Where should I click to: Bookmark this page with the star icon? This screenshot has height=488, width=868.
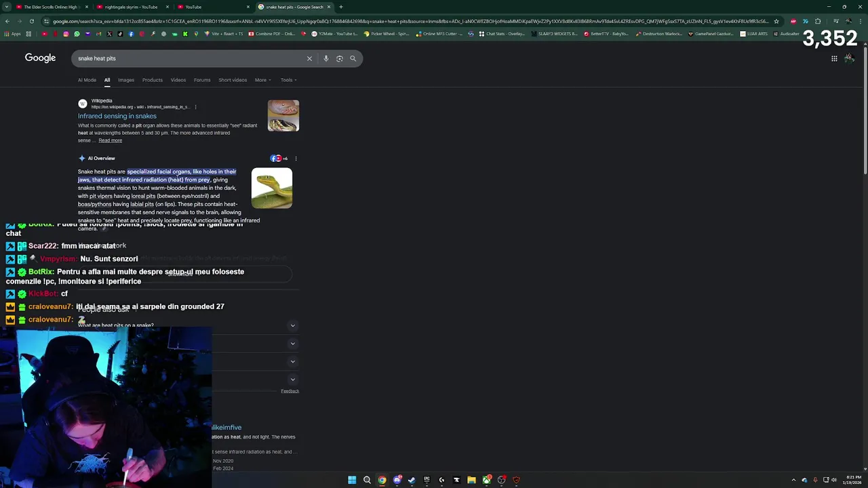pos(776,21)
